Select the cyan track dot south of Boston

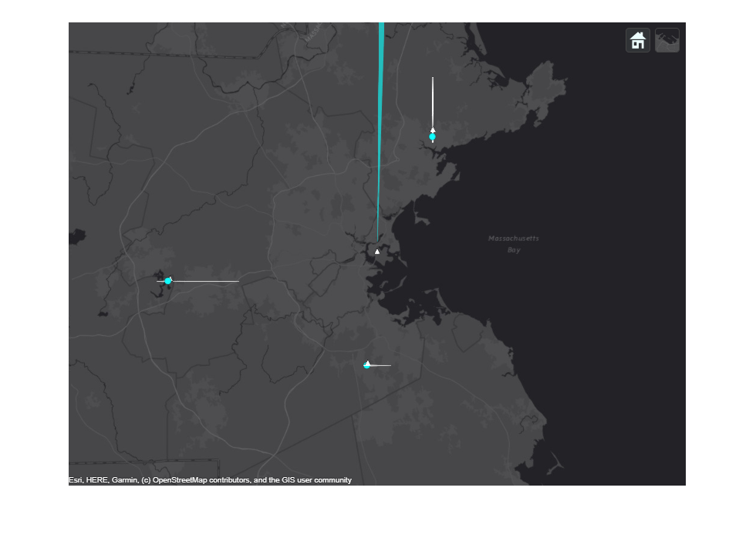click(x=367, y=366)
